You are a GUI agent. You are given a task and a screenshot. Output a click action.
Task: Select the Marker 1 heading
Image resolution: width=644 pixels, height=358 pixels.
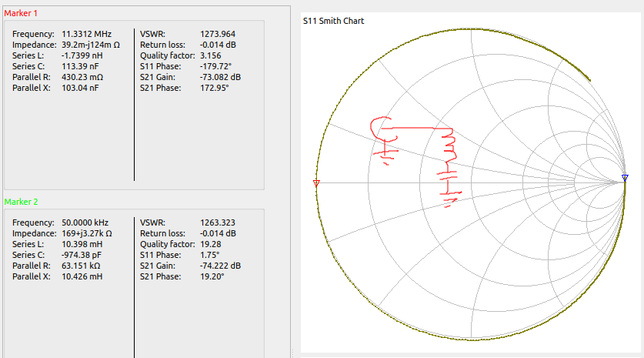[21, 14]
